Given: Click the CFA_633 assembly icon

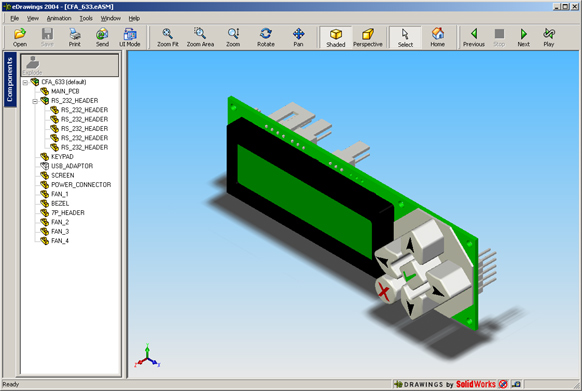Looking at the screenshot, I should pos(35,82).
